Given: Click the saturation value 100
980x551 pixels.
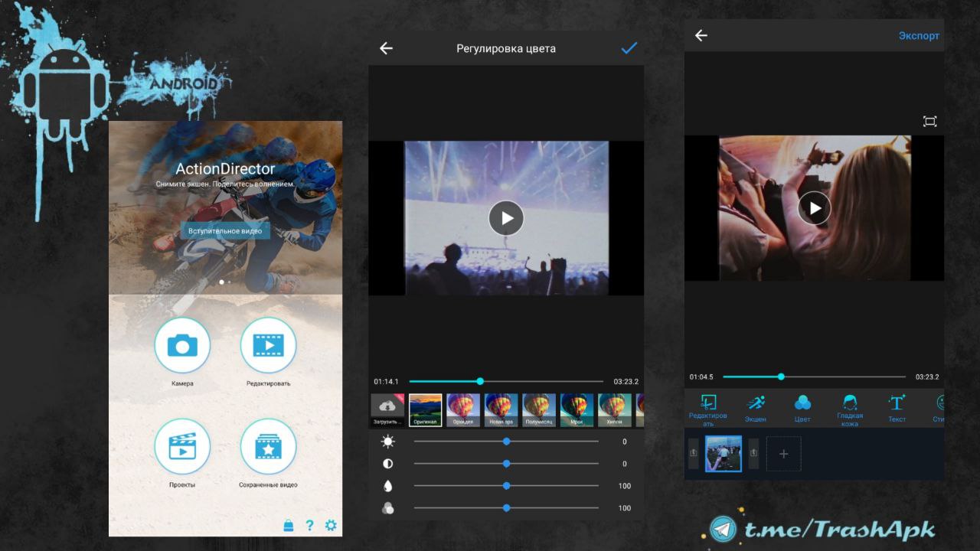Looking at the screenshot, I should tap(625, 486).
